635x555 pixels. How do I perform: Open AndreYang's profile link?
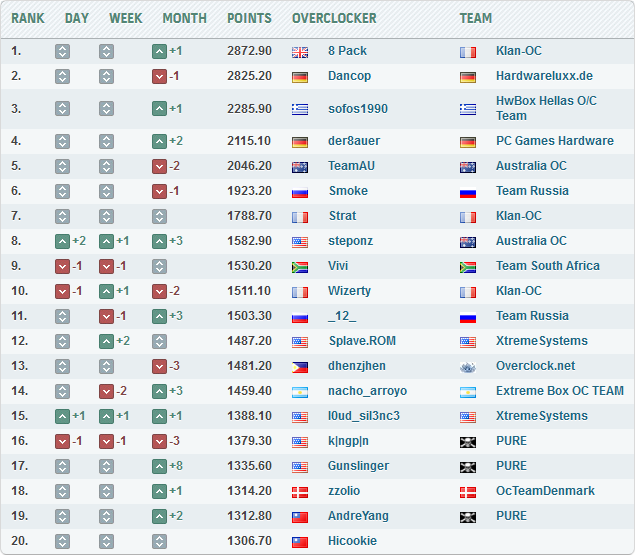click(x=358, y=516)
